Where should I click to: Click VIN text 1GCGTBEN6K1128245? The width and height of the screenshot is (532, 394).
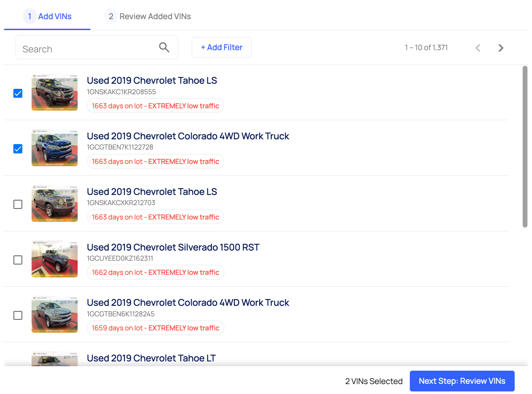[x=121, y=314]
